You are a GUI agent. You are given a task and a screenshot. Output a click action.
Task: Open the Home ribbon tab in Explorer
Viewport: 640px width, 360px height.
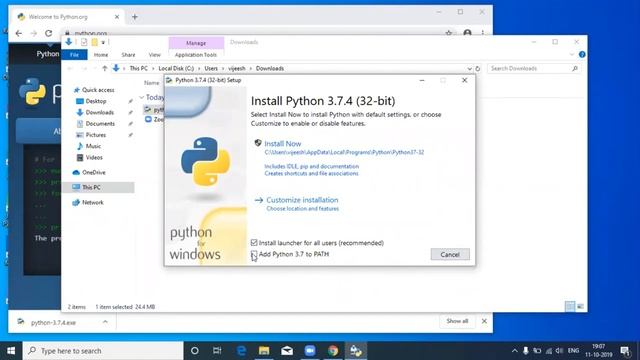pos(101,55)
